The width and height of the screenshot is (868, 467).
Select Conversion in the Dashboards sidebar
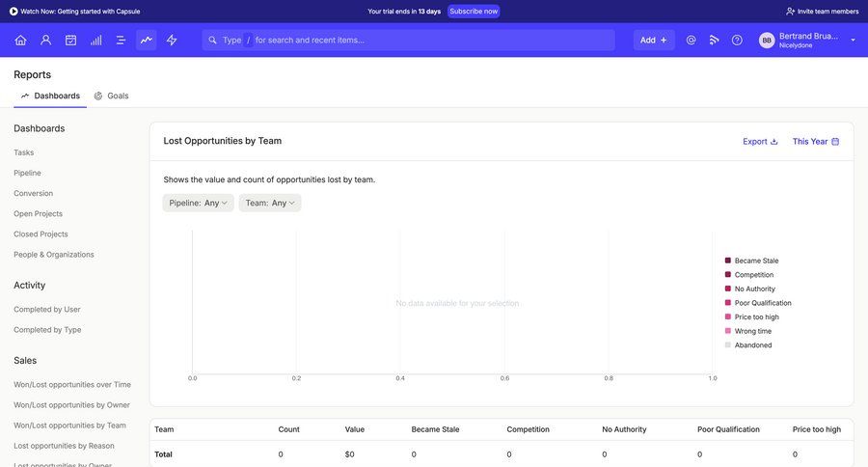[34, 193]
